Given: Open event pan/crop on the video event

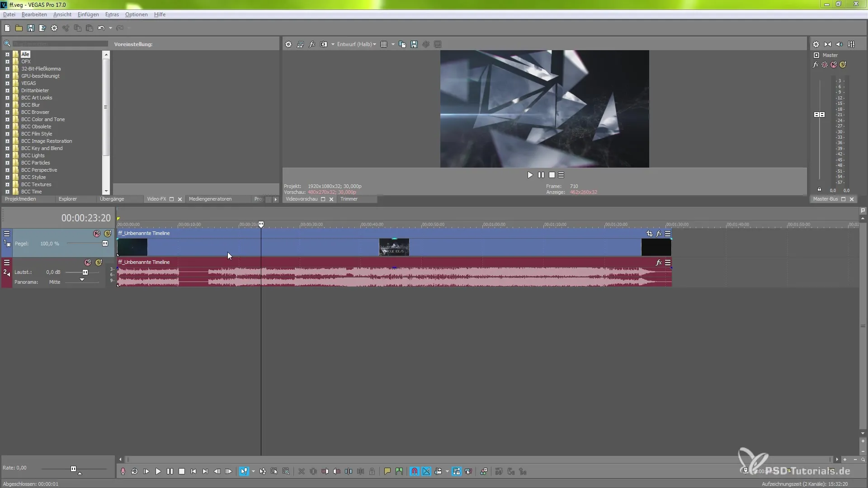Looking at the screenshot, I should pyautogui.click(x=650, y=234).
